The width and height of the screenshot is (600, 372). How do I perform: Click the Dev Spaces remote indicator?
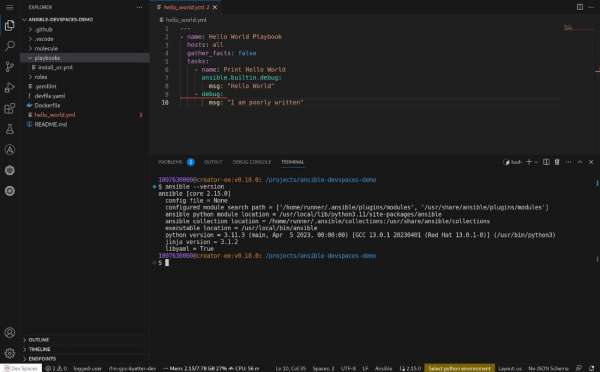coord(21,368)
